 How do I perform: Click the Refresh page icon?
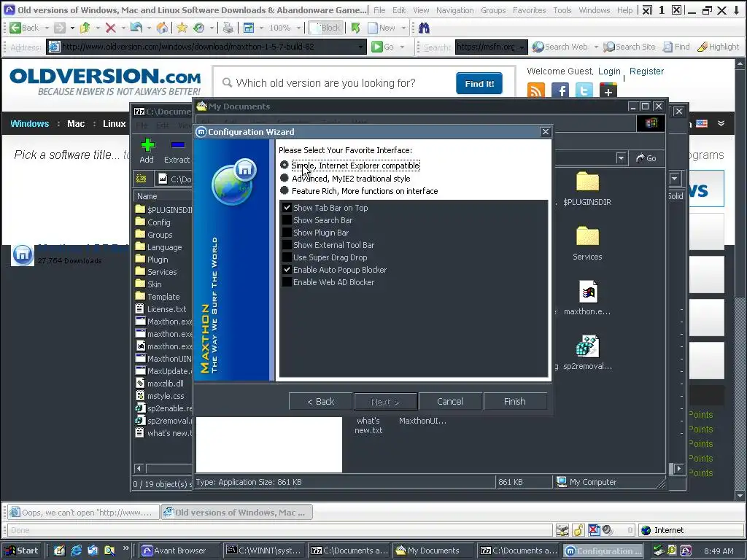(136, 28)
